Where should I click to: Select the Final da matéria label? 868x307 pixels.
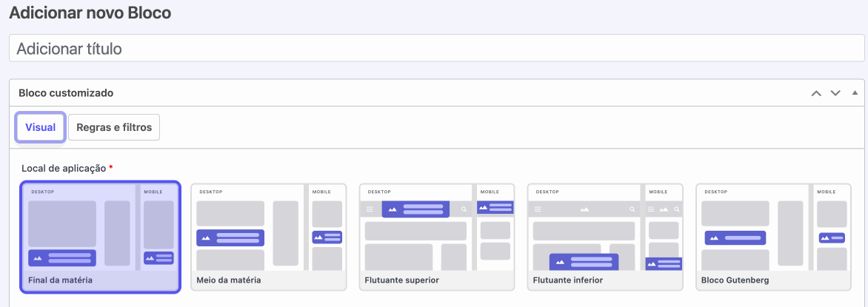coord(60,280)
